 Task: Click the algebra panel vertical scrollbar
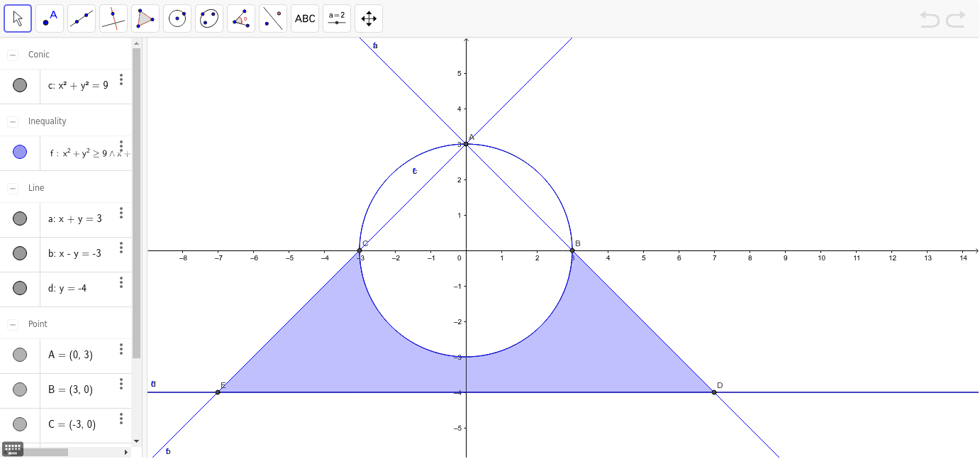point(136,203)
